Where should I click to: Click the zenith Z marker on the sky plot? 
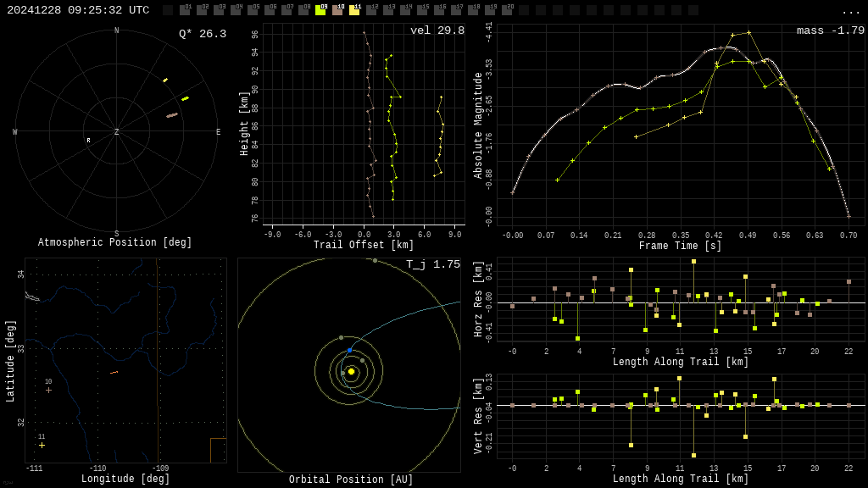click(x=117, y=132)
